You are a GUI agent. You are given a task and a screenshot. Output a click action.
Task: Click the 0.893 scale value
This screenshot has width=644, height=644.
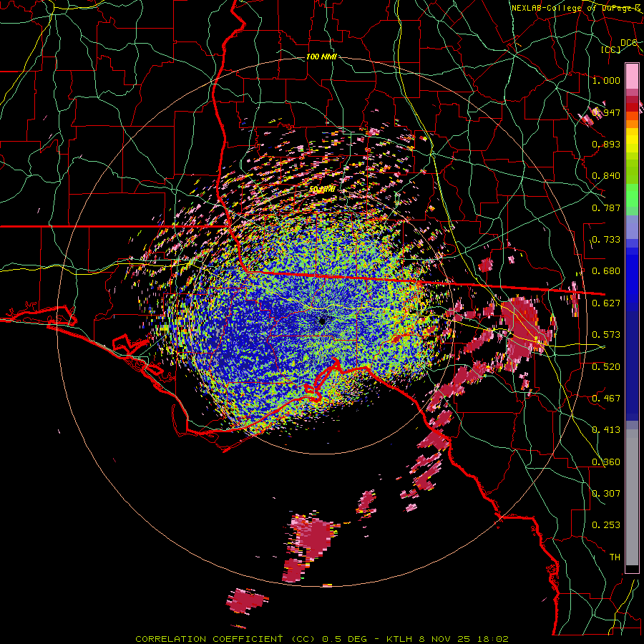pos(606,144)
